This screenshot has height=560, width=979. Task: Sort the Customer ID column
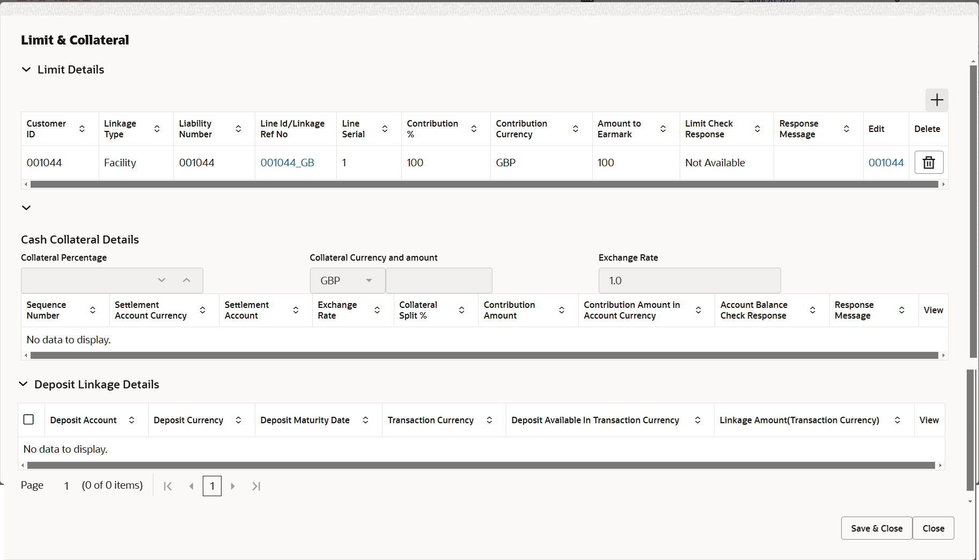click(82, 128)
